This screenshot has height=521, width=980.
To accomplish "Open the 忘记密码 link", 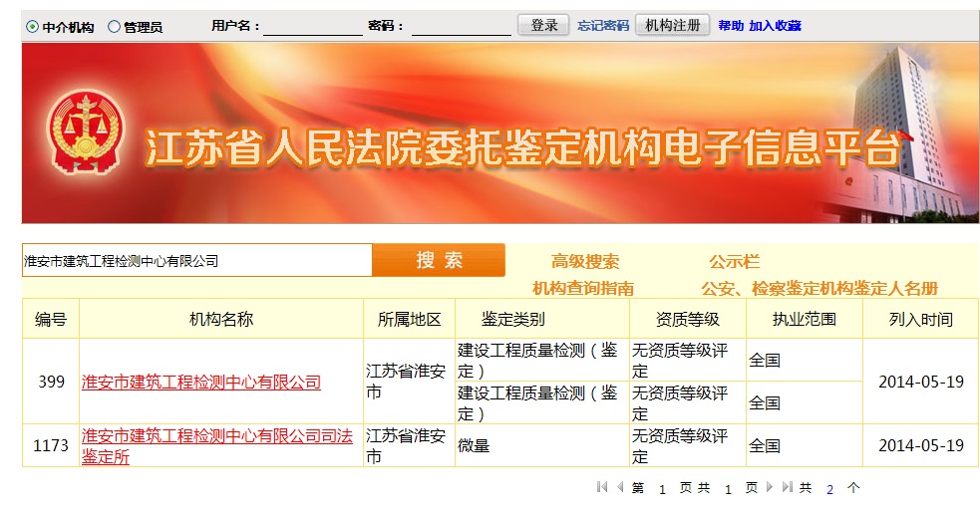I will pos(603,26).
